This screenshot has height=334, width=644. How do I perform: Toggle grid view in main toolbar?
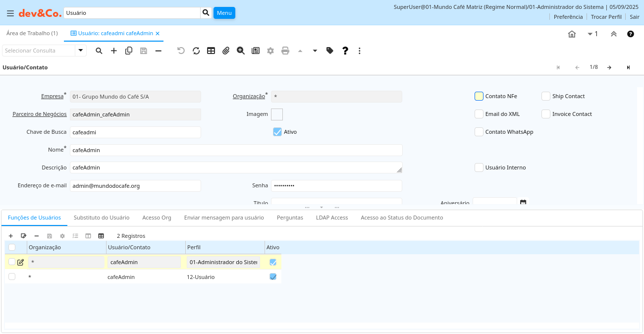pyautogui.click(x=211, y=51)
